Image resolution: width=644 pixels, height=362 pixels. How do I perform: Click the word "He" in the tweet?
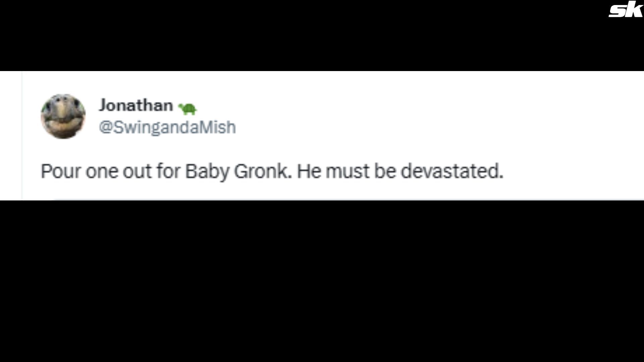[308, 171]
